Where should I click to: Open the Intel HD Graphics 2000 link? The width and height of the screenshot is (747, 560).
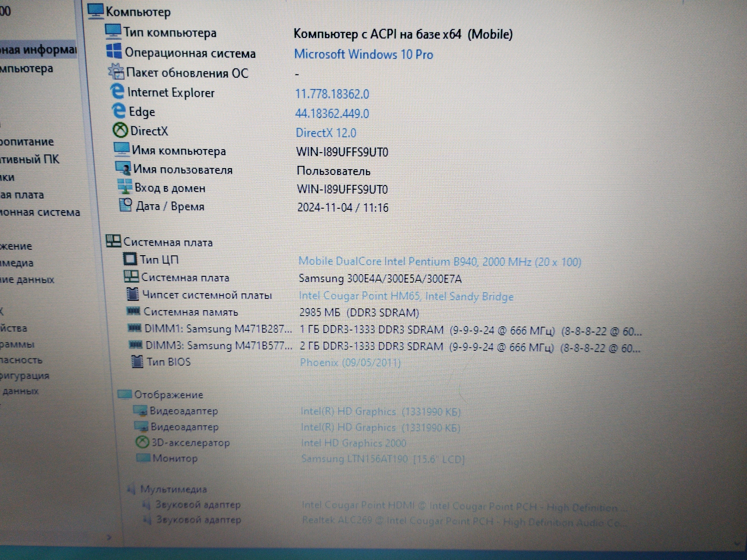353,443
